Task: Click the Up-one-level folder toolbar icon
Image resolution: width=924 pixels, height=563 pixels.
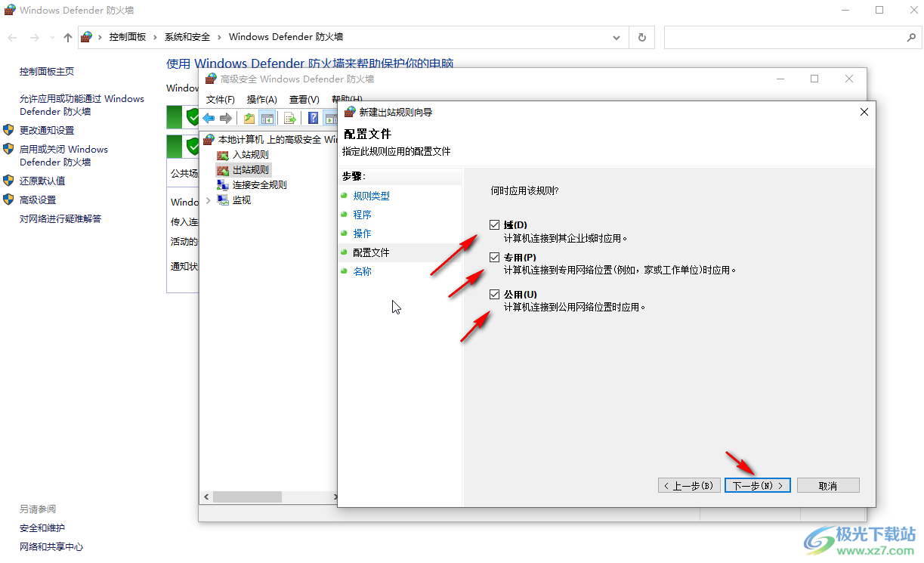Action: pos(249,118)
